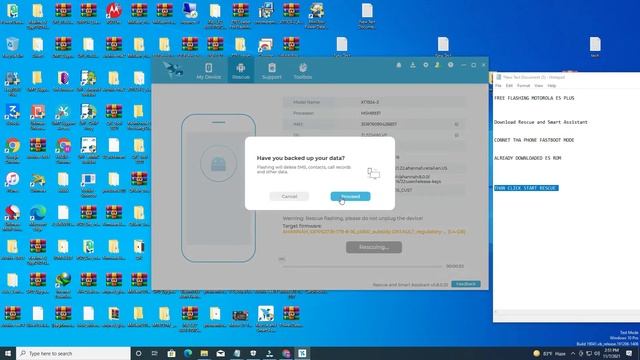Click the help question-mark icon in header

point(451,65)
